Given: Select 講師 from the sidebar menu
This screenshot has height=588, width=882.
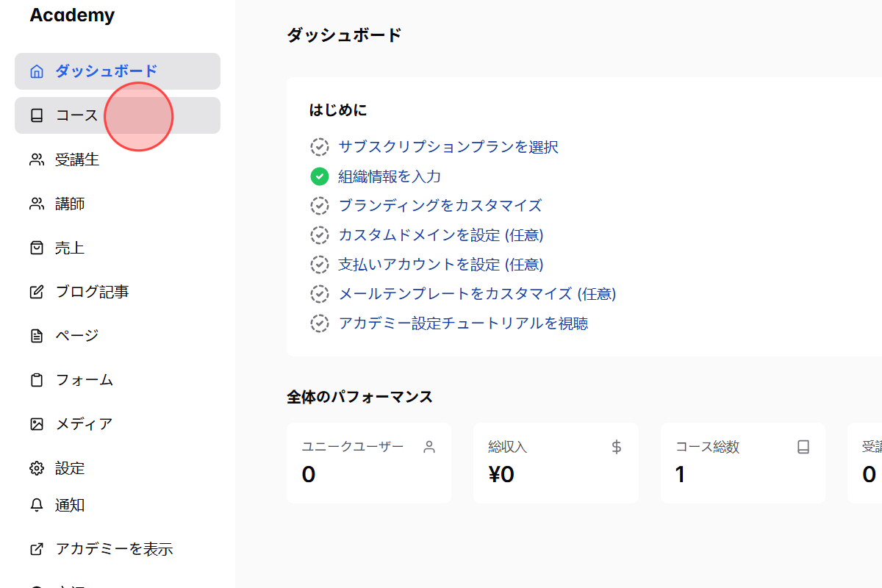Looking at the screenshot, I should 68,203.
